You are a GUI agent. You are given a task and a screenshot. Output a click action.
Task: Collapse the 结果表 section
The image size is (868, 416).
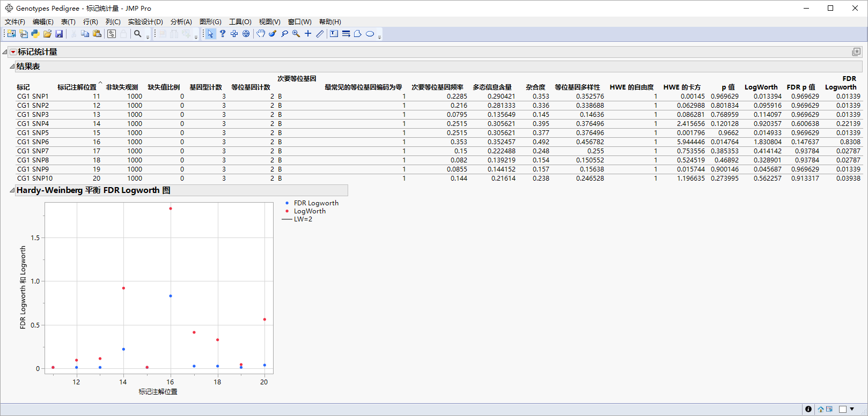(x=12, y=66)
